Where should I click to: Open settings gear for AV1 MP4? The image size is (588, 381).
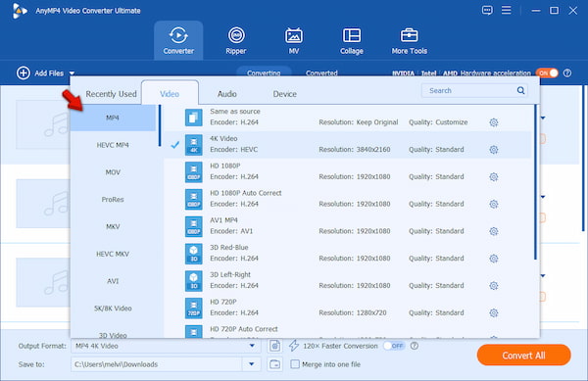(494, 231)
